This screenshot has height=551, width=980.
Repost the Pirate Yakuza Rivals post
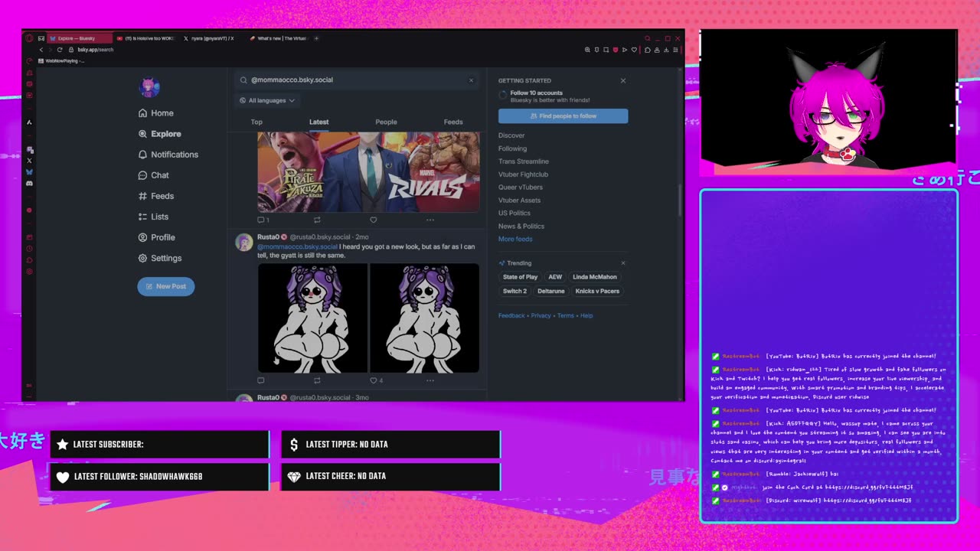click(317, 220)
